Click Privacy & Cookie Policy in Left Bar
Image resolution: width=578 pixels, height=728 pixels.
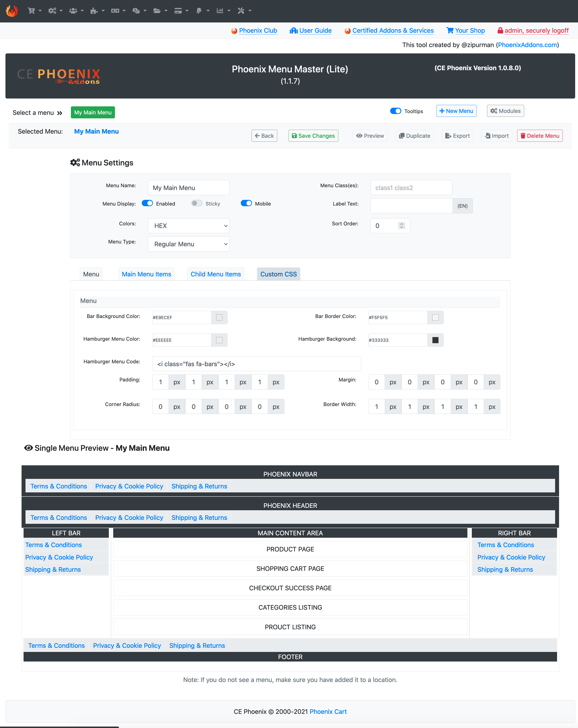click(x=59, y=557)
